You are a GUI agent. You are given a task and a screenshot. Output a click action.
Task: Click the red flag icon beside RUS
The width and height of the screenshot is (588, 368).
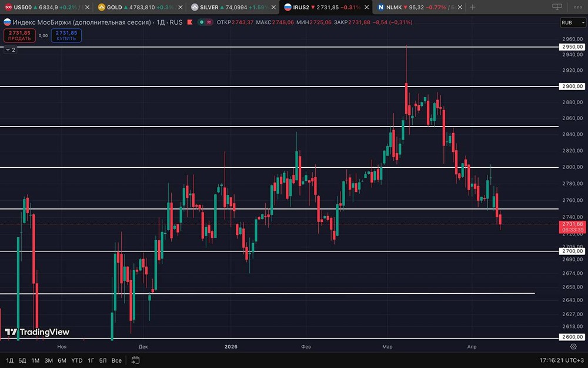point(190,22)
